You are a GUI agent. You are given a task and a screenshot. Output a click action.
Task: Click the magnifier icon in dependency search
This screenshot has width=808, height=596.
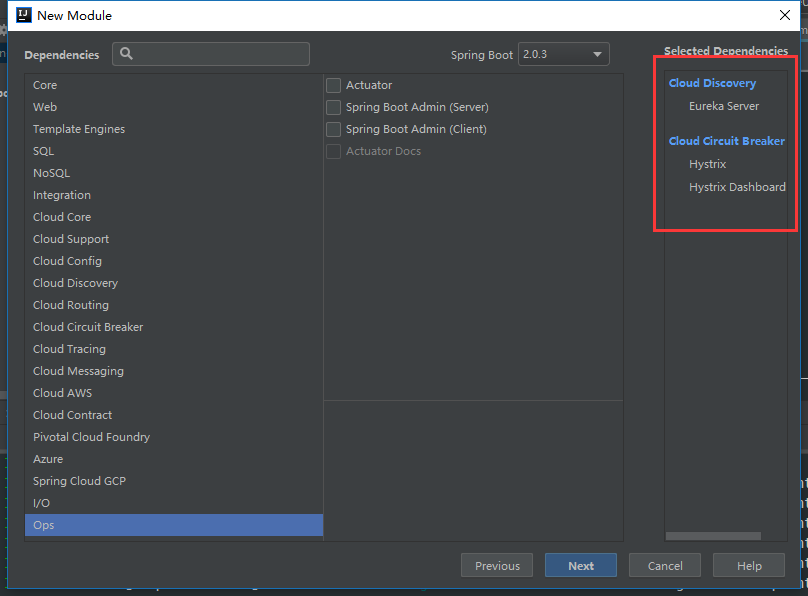click(x=126, y=54)
